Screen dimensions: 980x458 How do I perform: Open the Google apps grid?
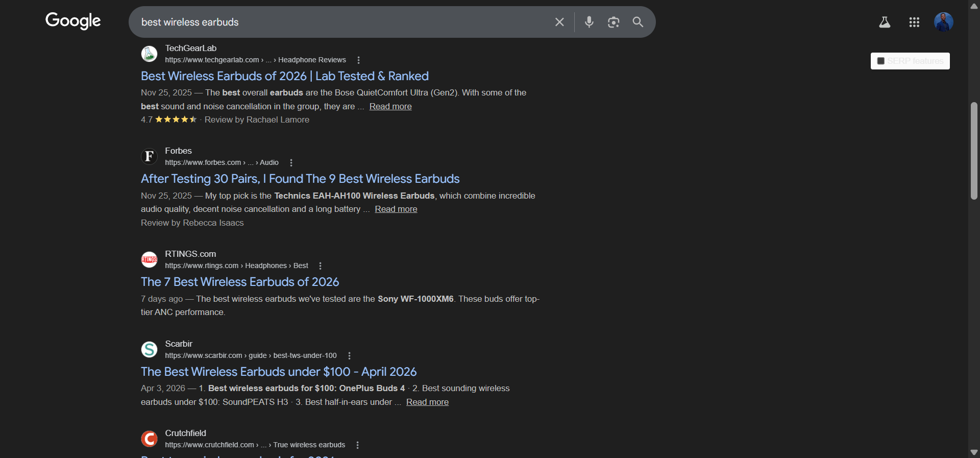coord(914,22)
